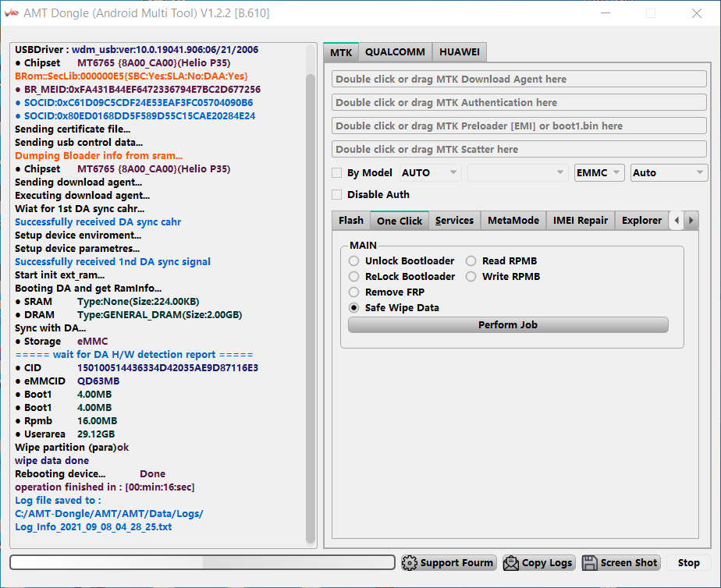Click the 'operation finished in' log line
Screen dimensions: 721x588
click(x=105, y=487)
